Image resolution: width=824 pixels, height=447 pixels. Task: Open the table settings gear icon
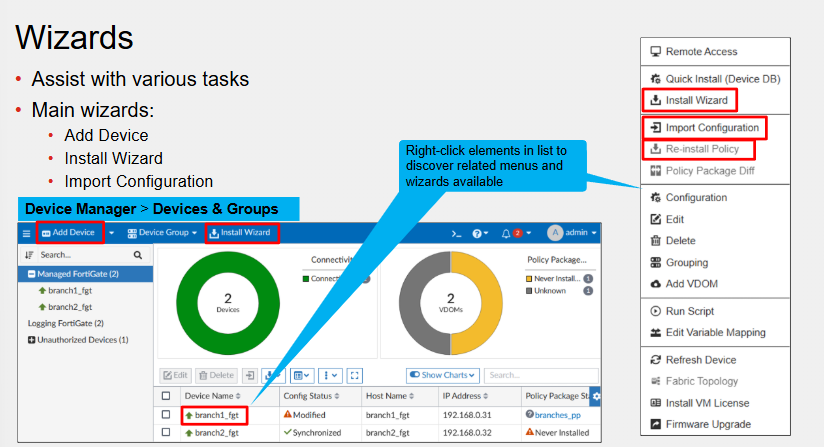[x=596, y=397]
